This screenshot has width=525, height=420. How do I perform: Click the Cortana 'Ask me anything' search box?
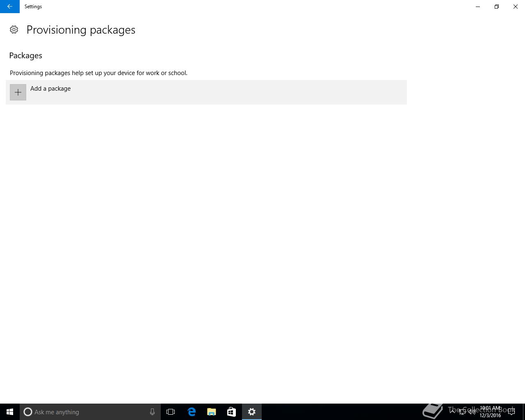[90, 412]
